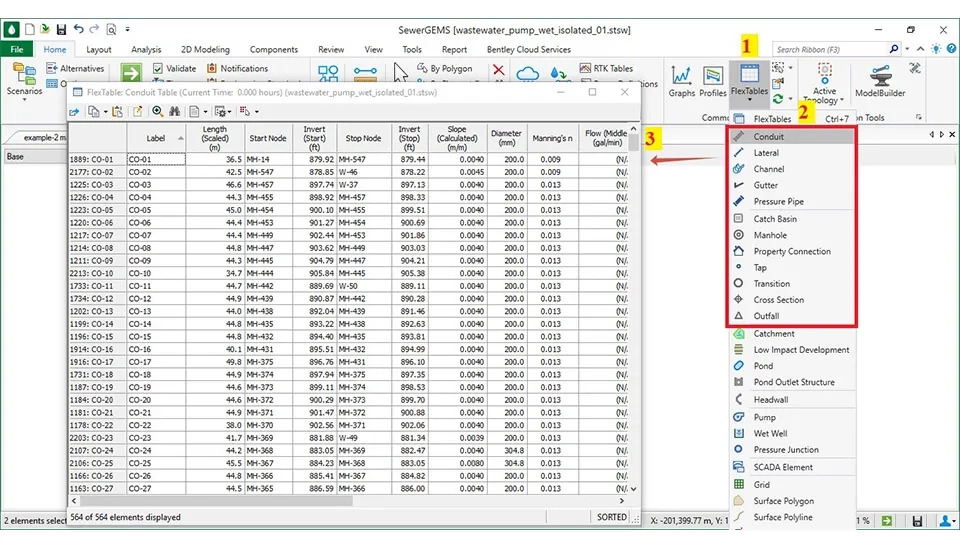Click the Compute green arrow button

click(x=131, y=72)
